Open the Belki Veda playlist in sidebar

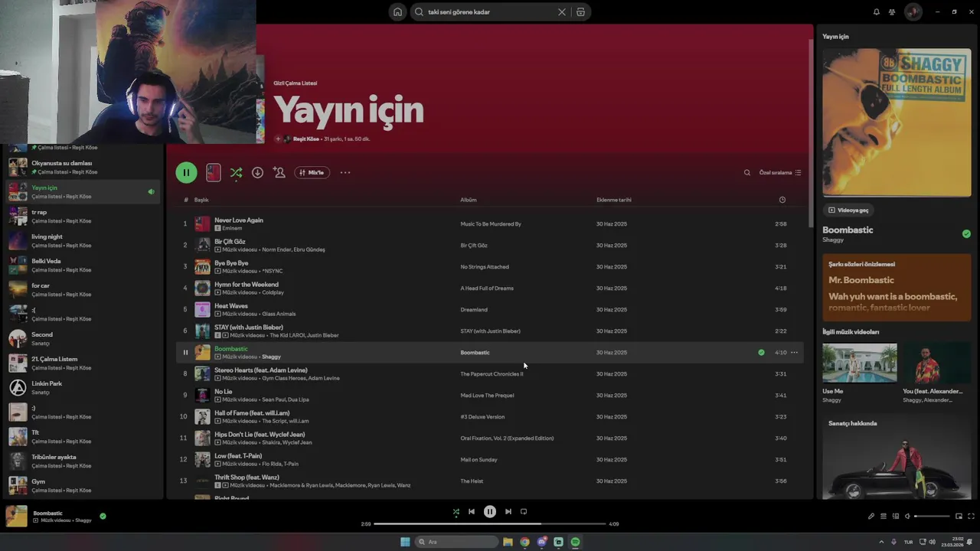click(x=84, y=265)
